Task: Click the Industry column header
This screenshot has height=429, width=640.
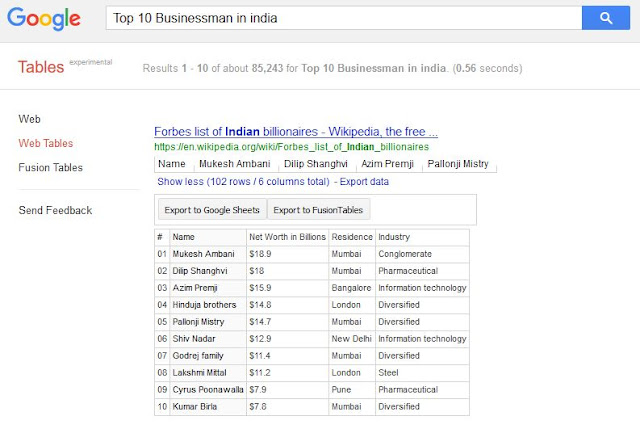Action: coord(422,237)
